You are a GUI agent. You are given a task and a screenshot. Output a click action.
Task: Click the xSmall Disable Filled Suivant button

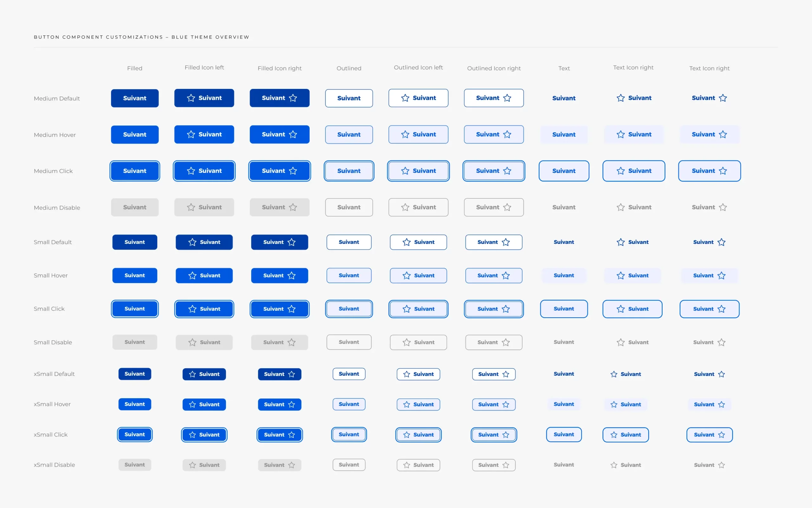point(135,465)
